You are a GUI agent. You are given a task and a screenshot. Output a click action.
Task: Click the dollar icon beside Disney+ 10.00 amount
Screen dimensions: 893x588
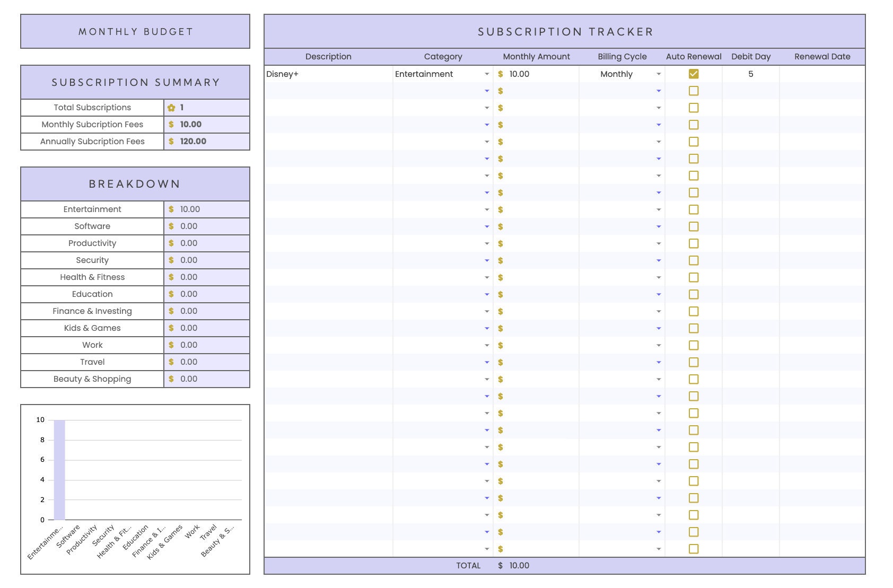pyautogui.click(x=499, y=74)
